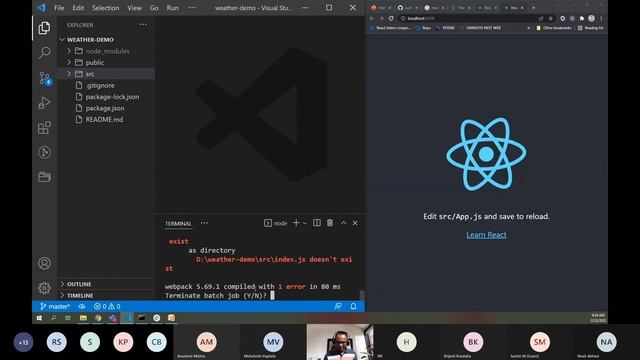Image resolution: width=640 pixels, height=360 pixels.
Task: Maximize terminal panel with up chevron
Action: 344,223
